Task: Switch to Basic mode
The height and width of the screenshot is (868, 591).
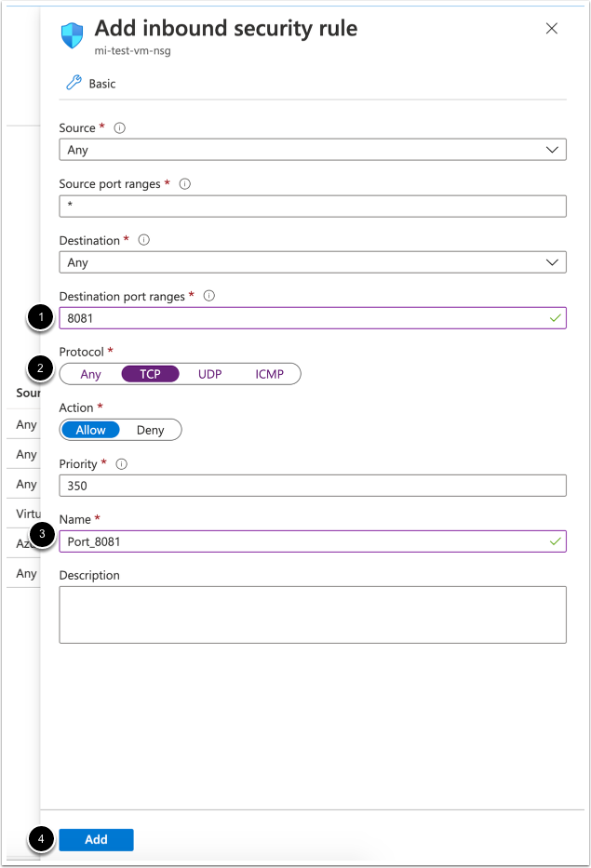Action: coord(102,84)
